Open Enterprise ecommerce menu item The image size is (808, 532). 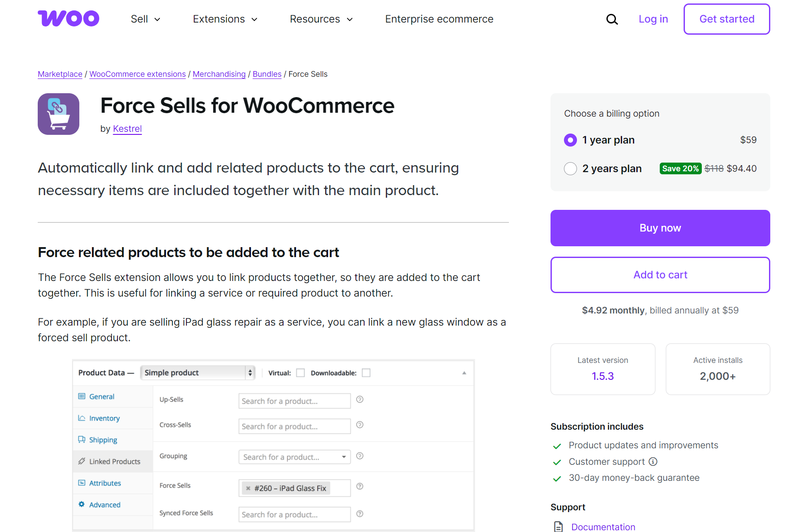tap(439, 19)
